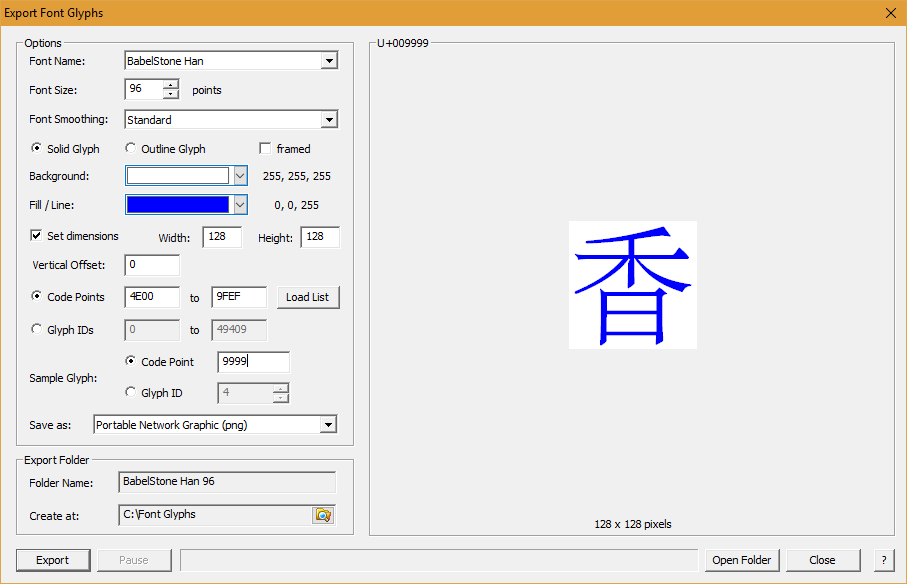Screen dimensions: 907x584
Task: Click the Vertical Offset input field
Action: 152,265
